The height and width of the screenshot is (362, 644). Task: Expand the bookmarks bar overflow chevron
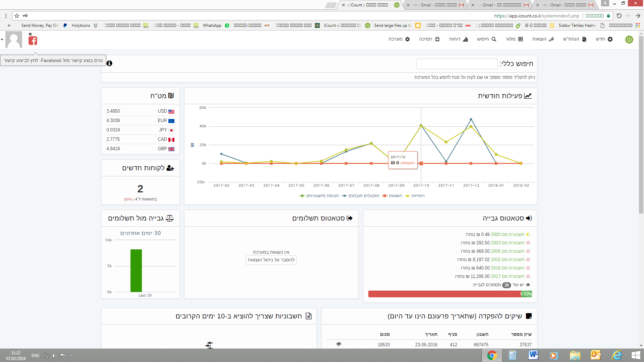(x=9, y=25)
